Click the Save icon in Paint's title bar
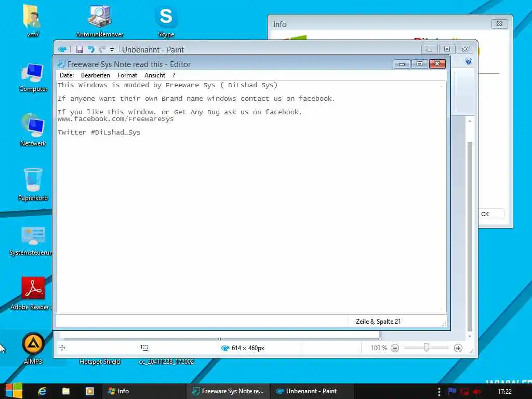This screenshot has height=399, width=532. tap(79, 49)
